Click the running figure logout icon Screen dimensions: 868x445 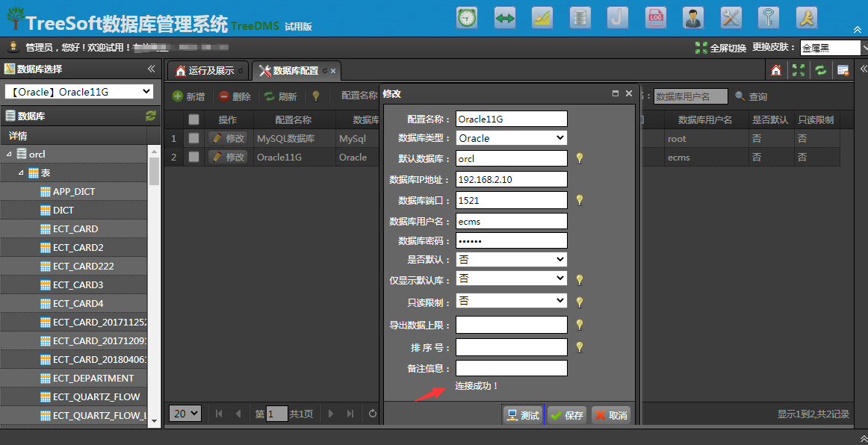807,18
